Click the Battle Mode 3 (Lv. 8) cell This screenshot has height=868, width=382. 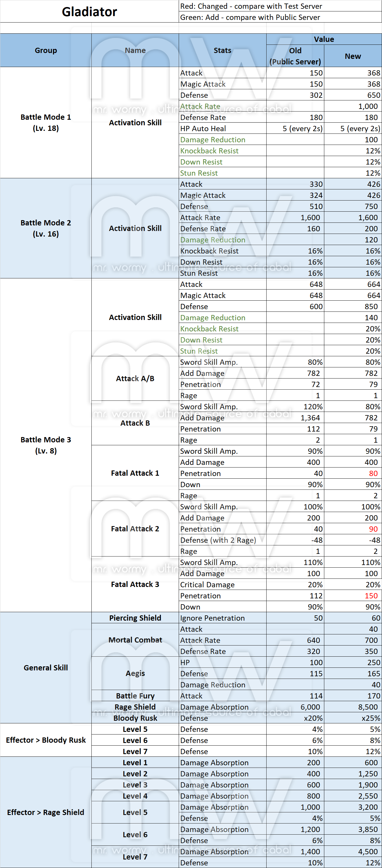click(46, 445)
